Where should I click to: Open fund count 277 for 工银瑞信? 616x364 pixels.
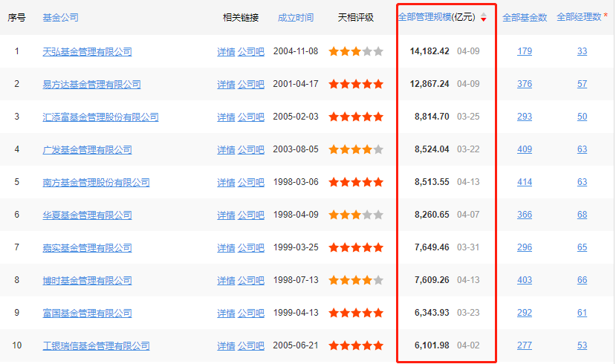[x=525, y=345]
